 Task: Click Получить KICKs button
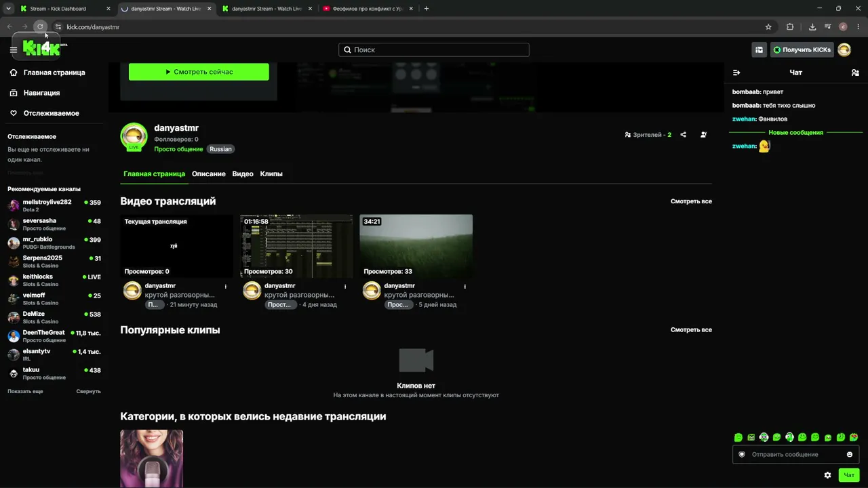(802, 49)
